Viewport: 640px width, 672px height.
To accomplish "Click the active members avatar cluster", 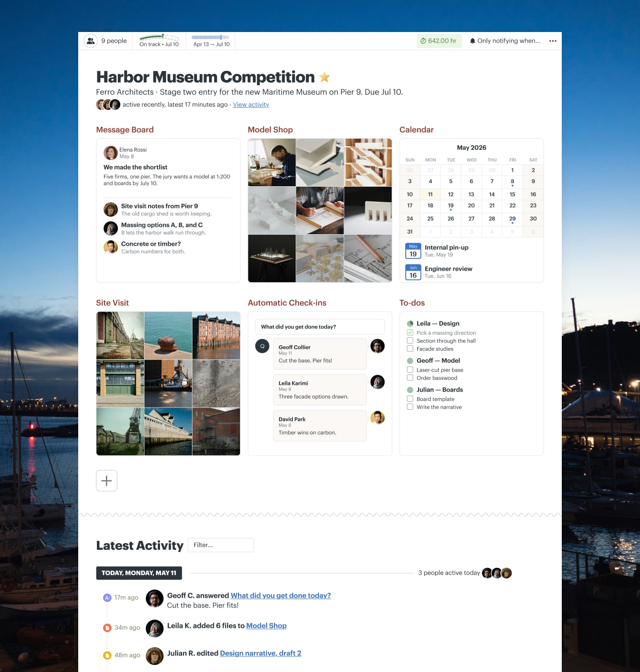I will coord(108,104).
